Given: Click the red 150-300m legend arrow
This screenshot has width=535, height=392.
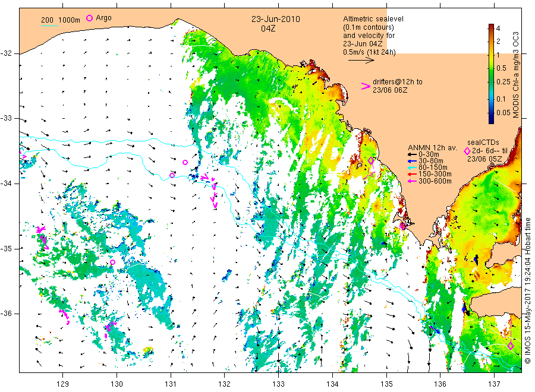Looking at the screenshot, I should coord(413,175).
